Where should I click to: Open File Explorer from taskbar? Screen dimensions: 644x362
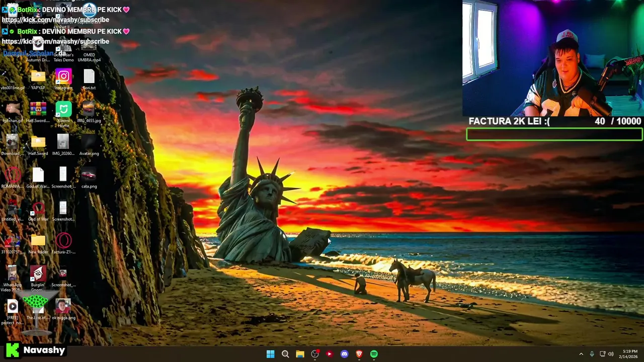[x=300, y=354]
